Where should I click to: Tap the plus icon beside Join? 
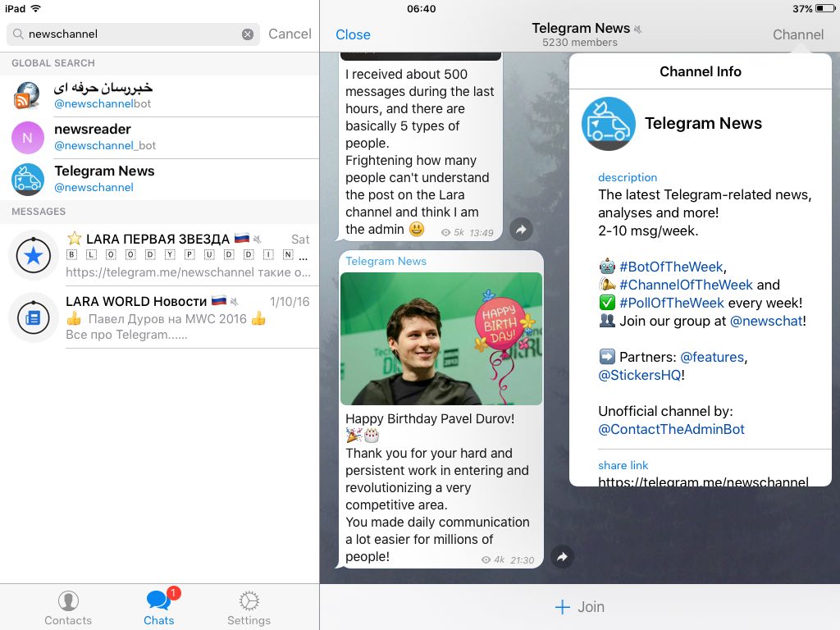point(563,607)
